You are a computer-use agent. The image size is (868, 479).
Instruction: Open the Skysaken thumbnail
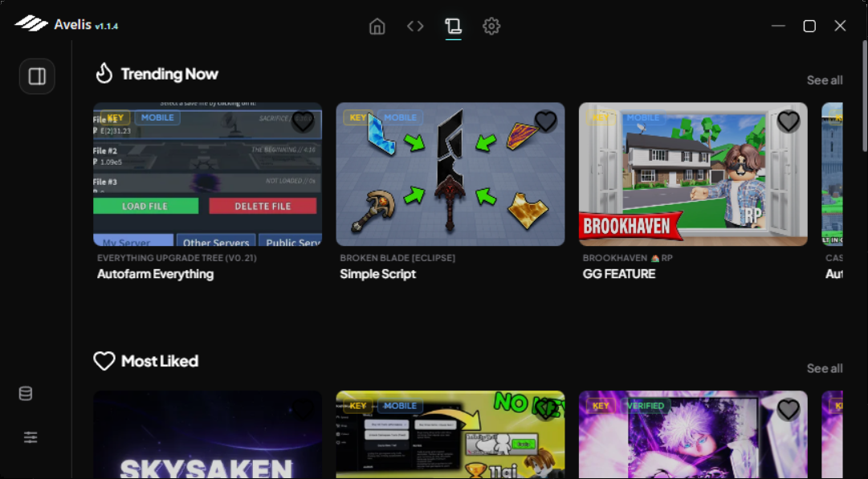(x=208, y=435)
